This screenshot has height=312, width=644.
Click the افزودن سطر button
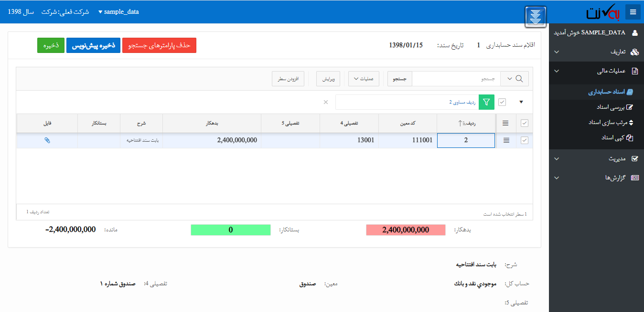(288, 79)
